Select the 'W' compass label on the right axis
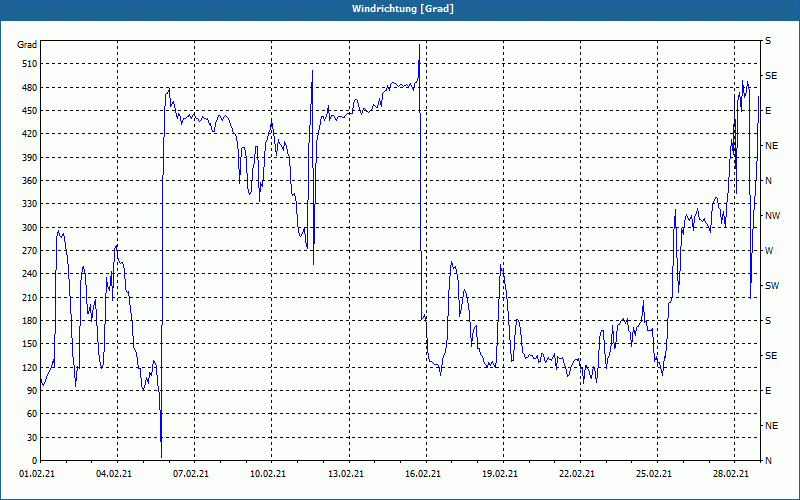The width and height of the screenshot is (800, 500). [x=769, y=251]
